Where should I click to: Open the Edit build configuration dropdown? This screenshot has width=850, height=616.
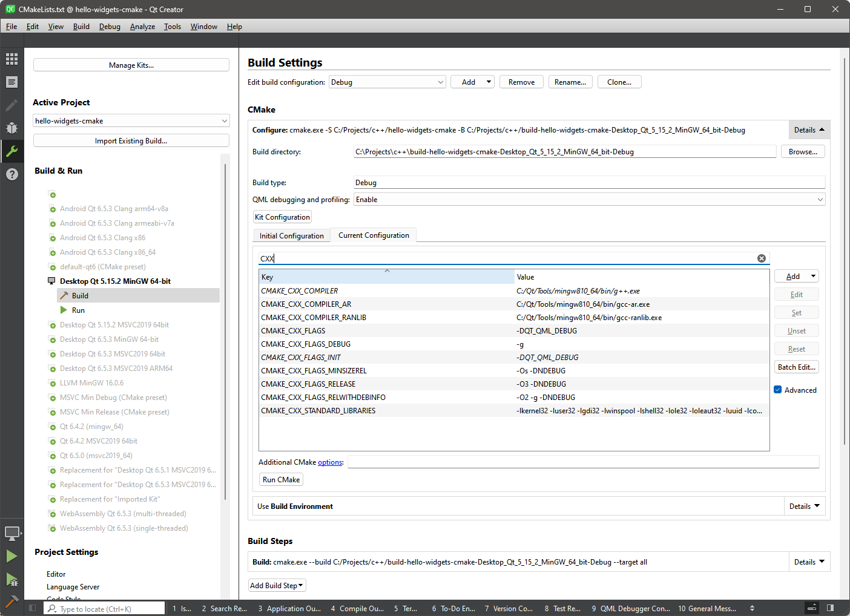(387, 82)
